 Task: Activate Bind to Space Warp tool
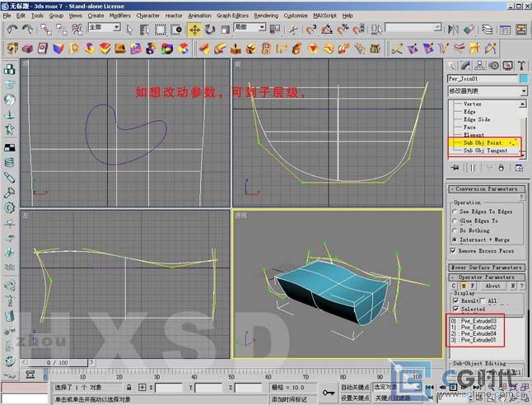pyautogui.click(x=77, y=30)
